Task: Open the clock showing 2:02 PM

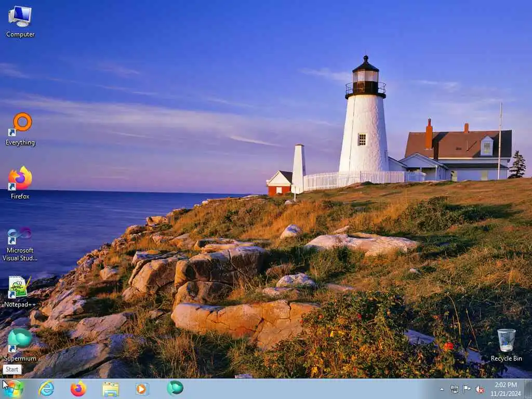Action: point(506,385)
